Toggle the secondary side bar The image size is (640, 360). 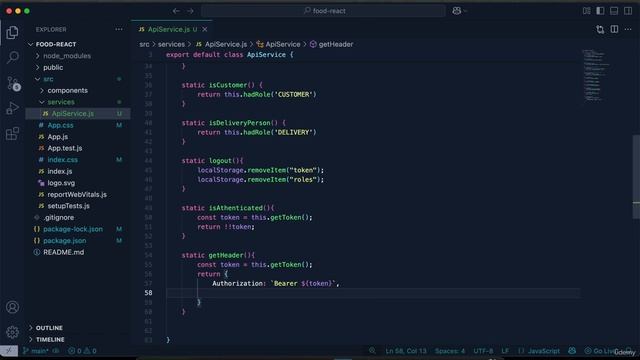[x=628, y=11]
